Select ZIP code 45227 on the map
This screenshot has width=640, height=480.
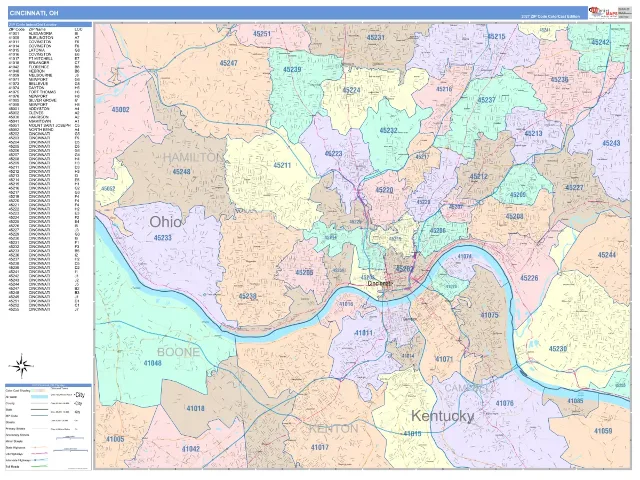coord(574,187)
